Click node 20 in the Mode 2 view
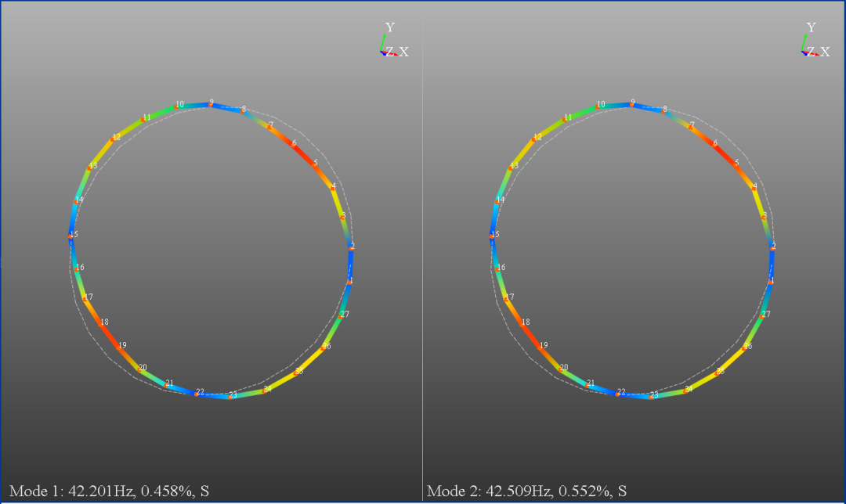This screenshot has width=846, height=504. point(561,369)
